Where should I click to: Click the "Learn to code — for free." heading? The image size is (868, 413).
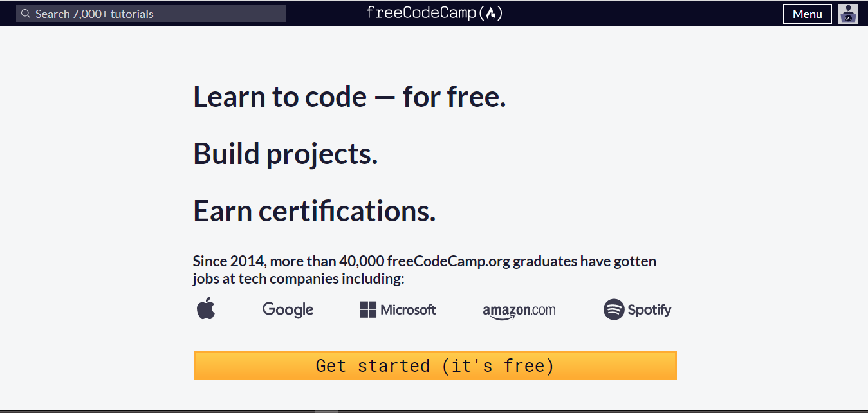click(349, 96)
